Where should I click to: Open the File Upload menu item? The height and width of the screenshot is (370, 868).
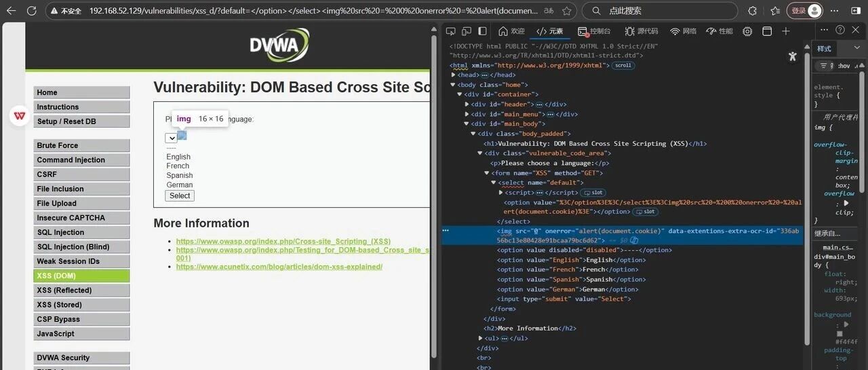click(x=81, y=204)
